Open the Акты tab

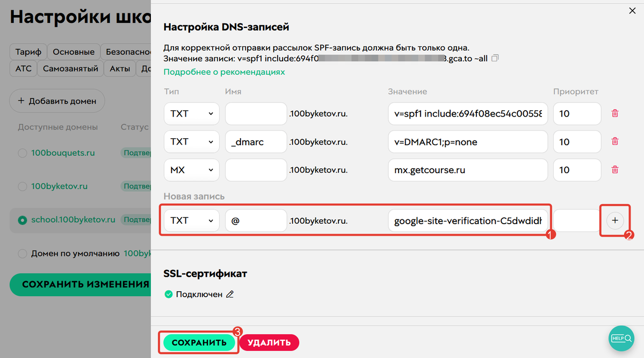[120, 69]
